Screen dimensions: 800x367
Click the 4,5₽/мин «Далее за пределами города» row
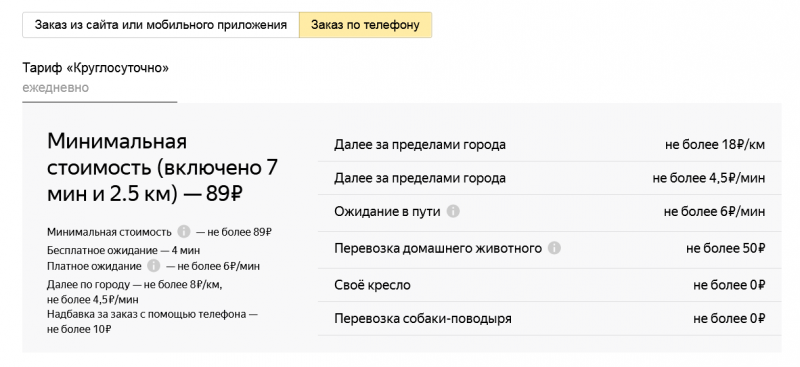(549, 178)
